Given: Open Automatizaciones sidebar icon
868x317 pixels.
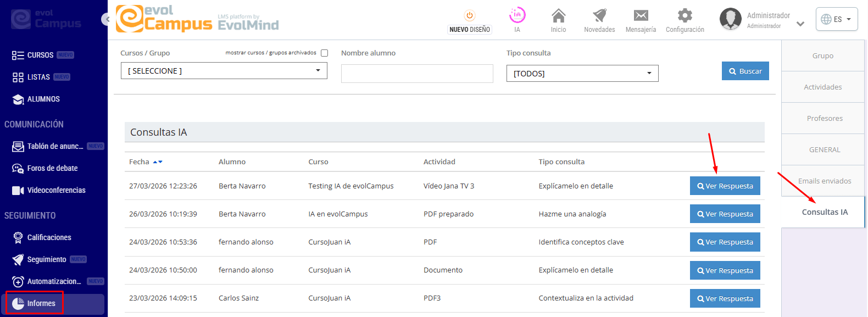Looking at the screenshot, I should tap(18, 282).
